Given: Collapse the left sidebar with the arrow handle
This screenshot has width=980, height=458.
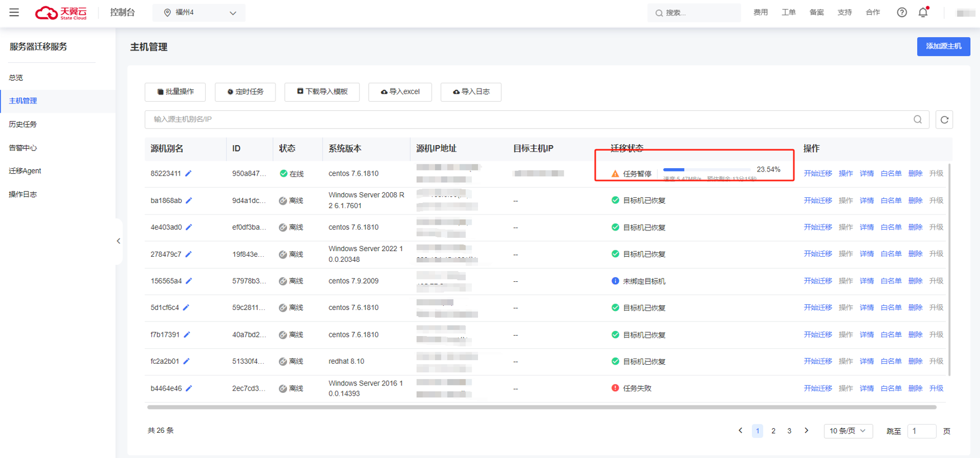Looking at the screenshot, I should tap(118, 241).
